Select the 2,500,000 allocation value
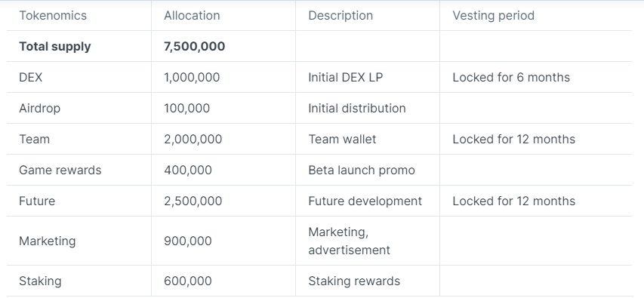 pos(193,201)
